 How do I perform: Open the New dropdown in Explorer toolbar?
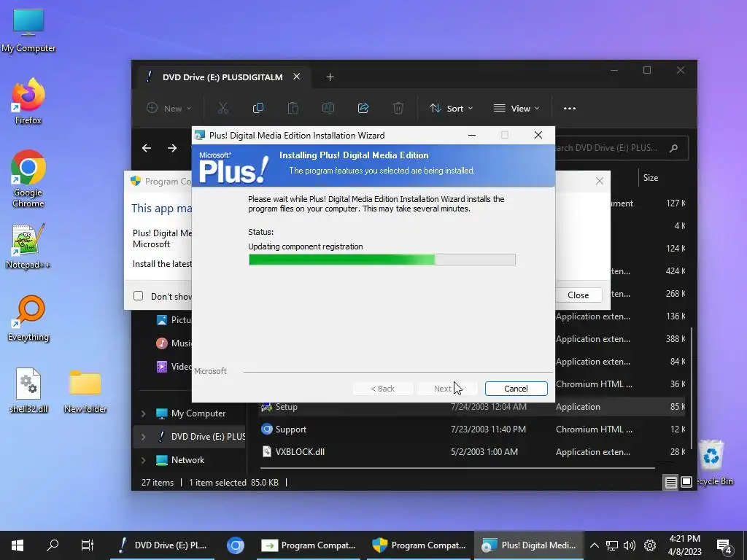pos(169,108)
